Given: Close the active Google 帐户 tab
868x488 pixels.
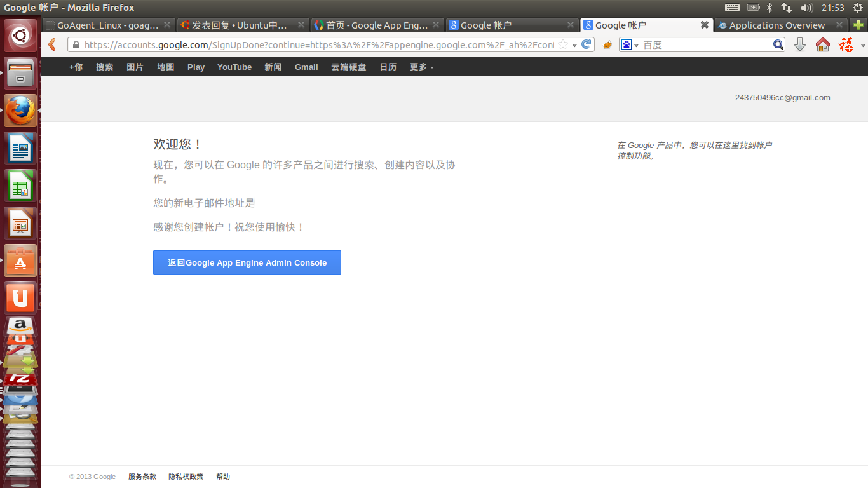Looking at the screenshot, I should (704, 25).
